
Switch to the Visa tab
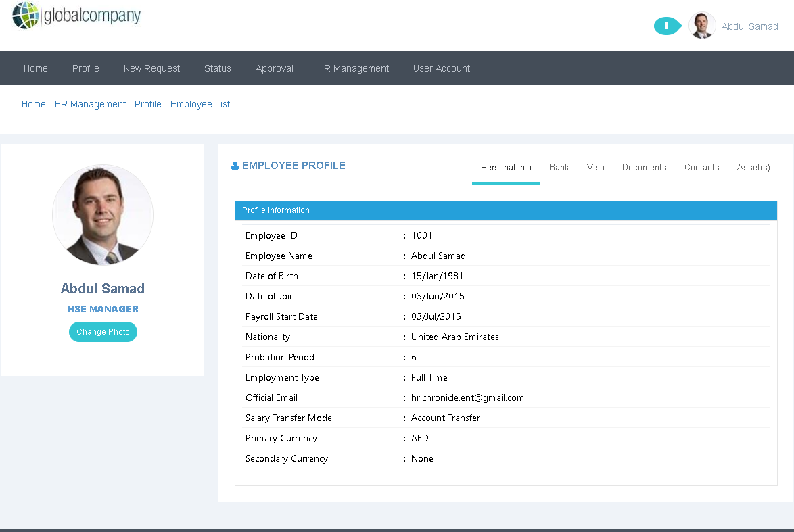pos(595,167)
